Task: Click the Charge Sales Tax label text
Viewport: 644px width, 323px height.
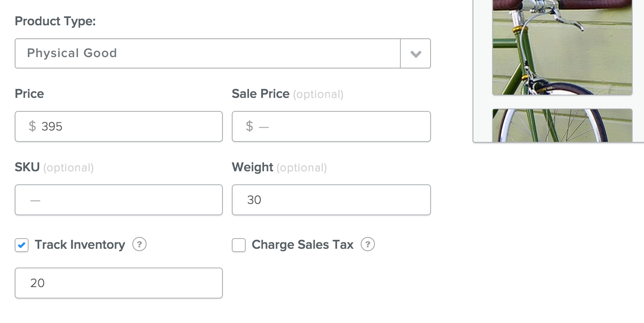Action: click(x=302, y=245)
